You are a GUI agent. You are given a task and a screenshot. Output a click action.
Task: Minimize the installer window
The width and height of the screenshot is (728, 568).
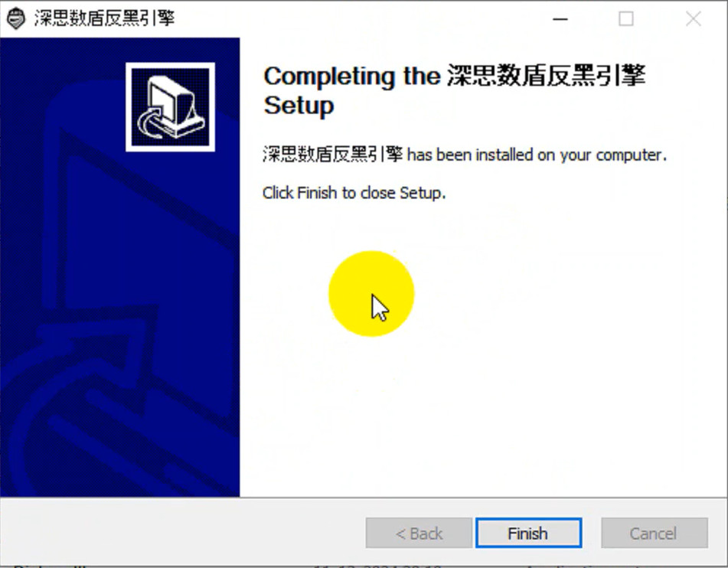coord(560,19)
